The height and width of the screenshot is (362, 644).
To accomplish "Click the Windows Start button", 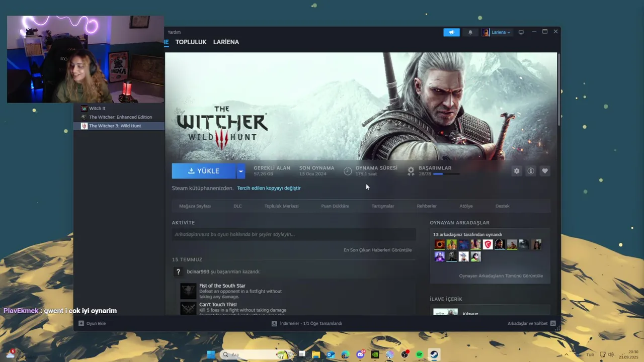I will click(211, 354).
